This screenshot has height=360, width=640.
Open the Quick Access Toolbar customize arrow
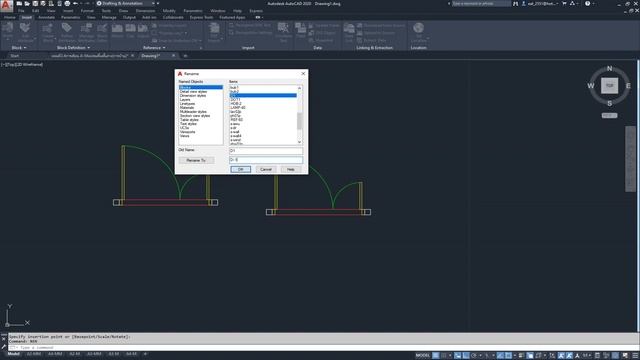(x=158, y=3)
